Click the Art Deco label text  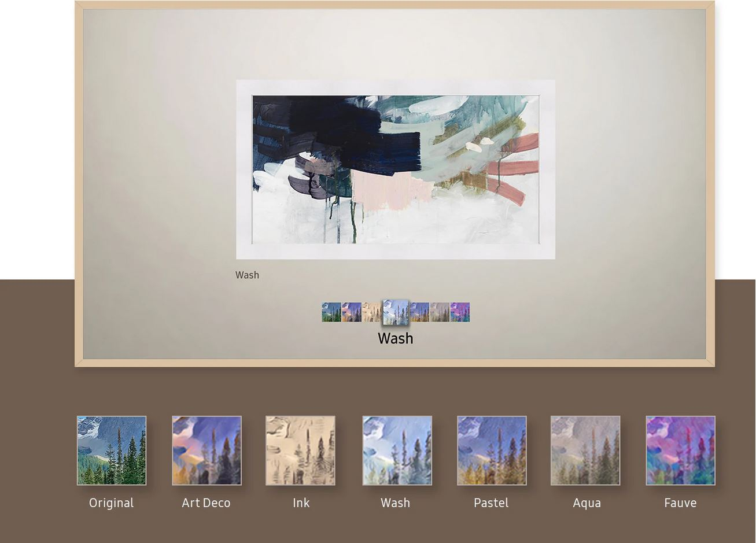[x=206, y=503]
